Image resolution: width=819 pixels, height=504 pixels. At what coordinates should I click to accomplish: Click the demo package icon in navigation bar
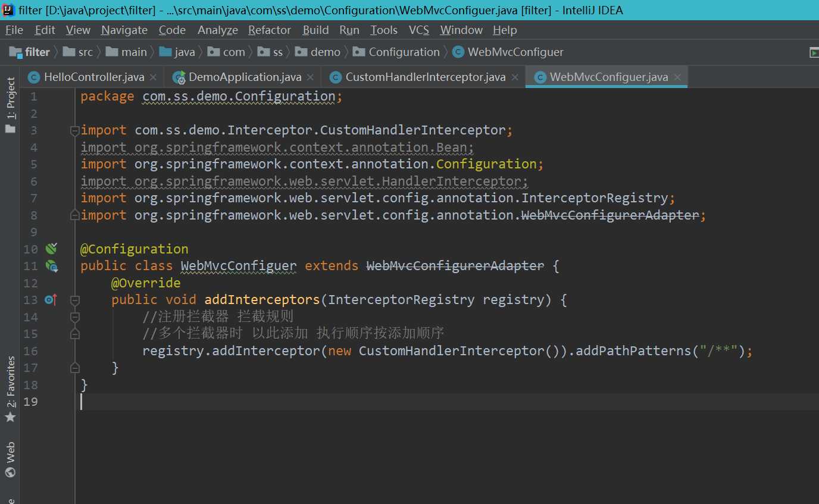[301, 52]
